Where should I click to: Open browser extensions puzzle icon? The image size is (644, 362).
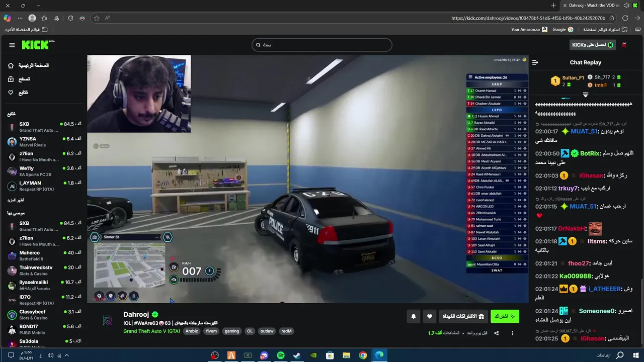70,18
